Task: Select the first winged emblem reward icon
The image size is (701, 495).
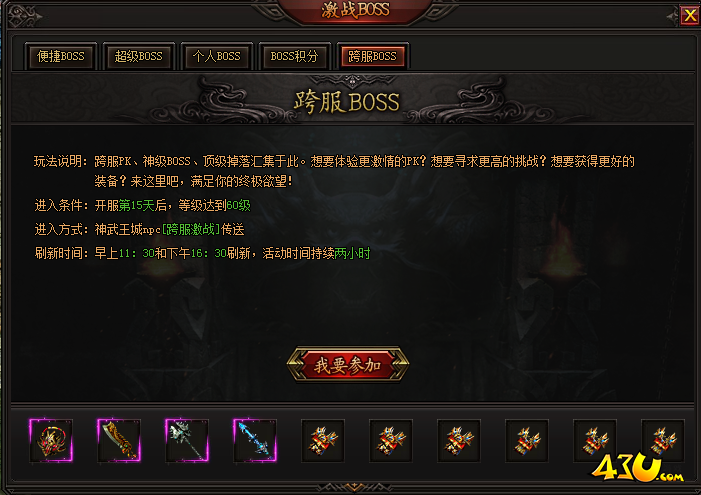Action: click(323, 440)
